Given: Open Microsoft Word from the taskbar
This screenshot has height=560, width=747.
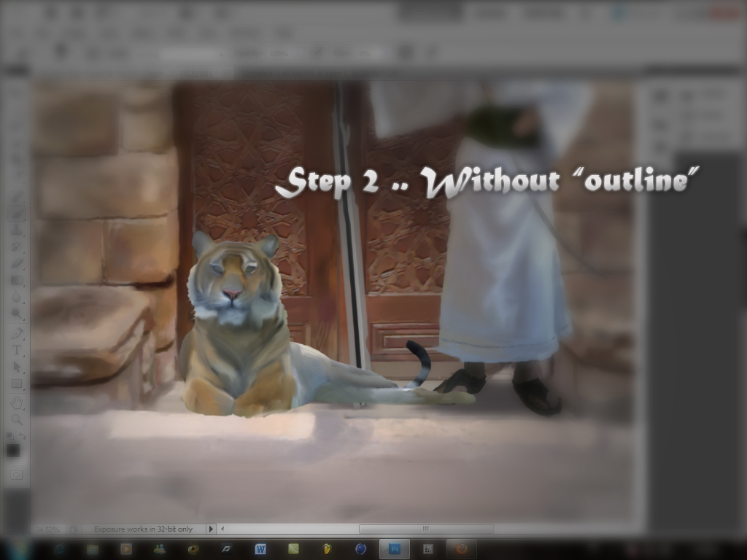Looking at the screenshot, I should click(x=260, y=549).
